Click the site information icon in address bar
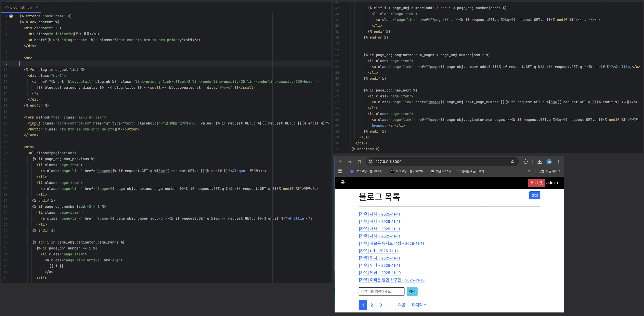 (371, 162)
